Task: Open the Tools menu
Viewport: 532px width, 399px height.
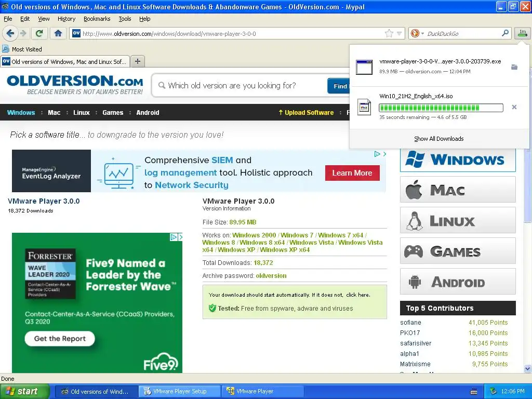Action: tap(125, 19)
